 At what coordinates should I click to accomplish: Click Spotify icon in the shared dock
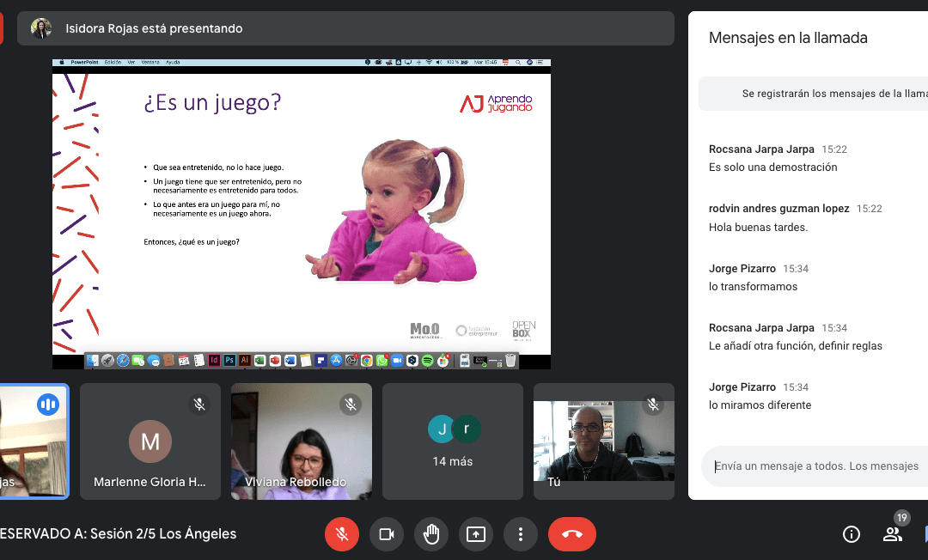click(428, 360)
